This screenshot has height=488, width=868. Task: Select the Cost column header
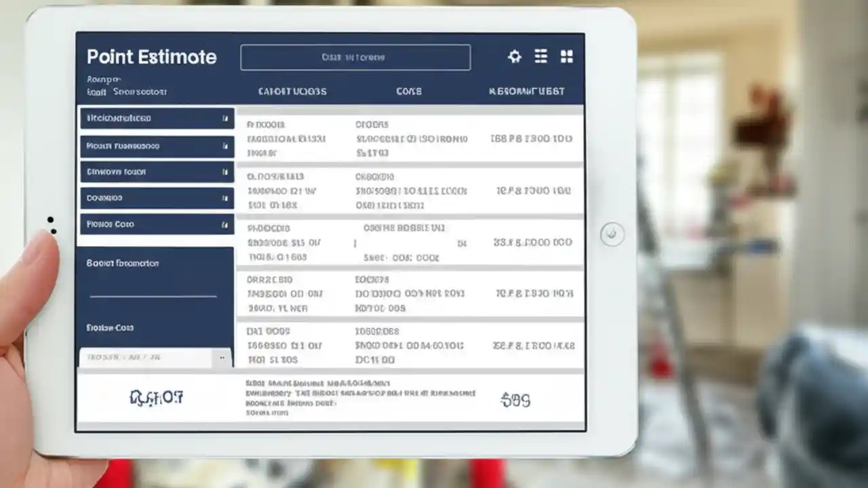pyautogui.click(x=409, y=91)
